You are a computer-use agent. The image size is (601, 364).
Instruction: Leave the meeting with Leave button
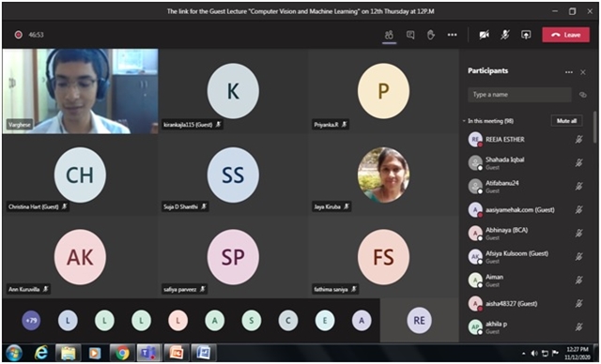(565, 35)
